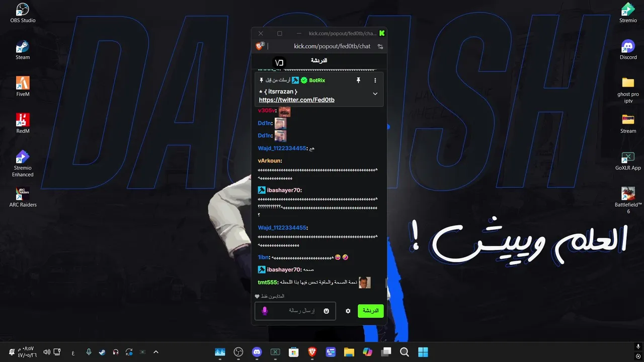The width and height of the screenshot is (644, 362).
Task: Click the chat scrollbar thumb
Action: tap(386, 283)
